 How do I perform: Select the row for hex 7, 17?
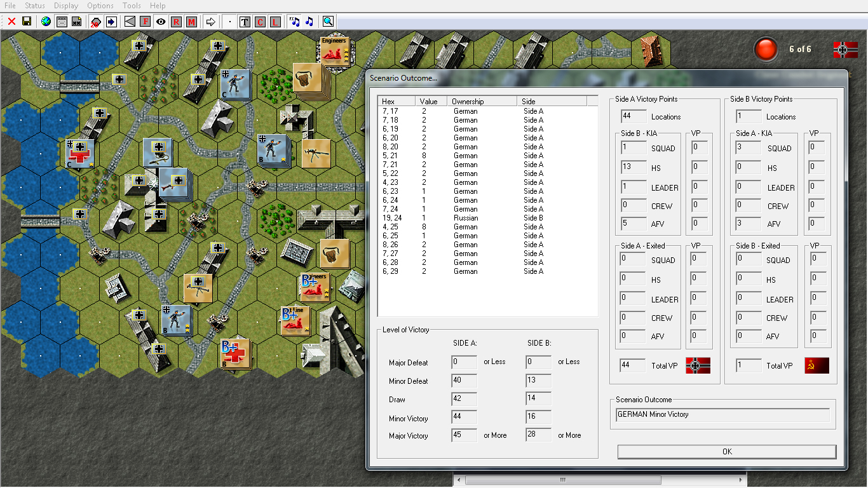(x=487, y=111)
